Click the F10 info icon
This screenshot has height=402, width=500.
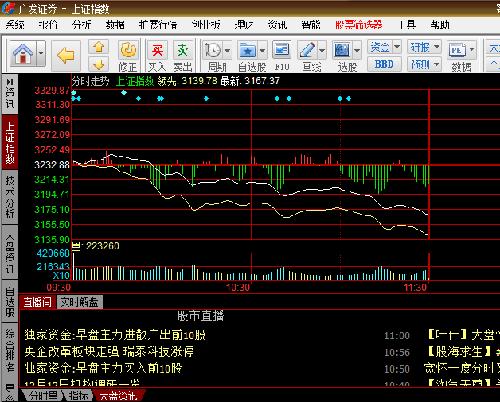coord(282,50)
